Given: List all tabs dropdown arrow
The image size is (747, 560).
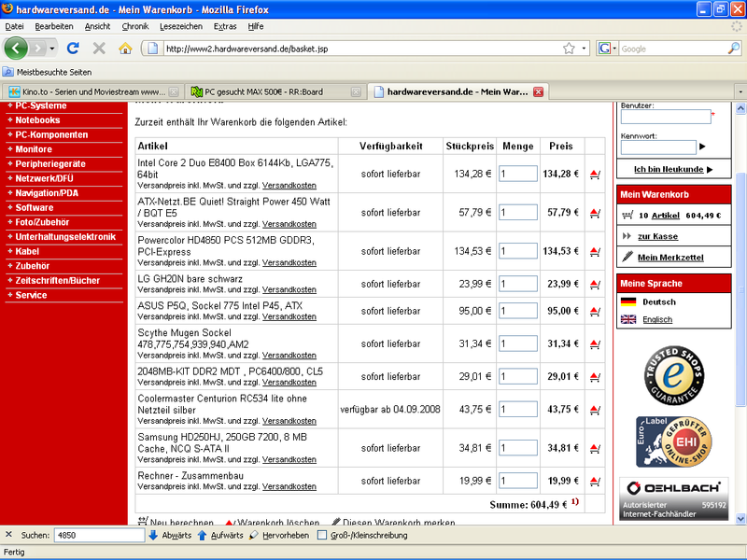Looking at the screenshot, I should click(740, 91).
